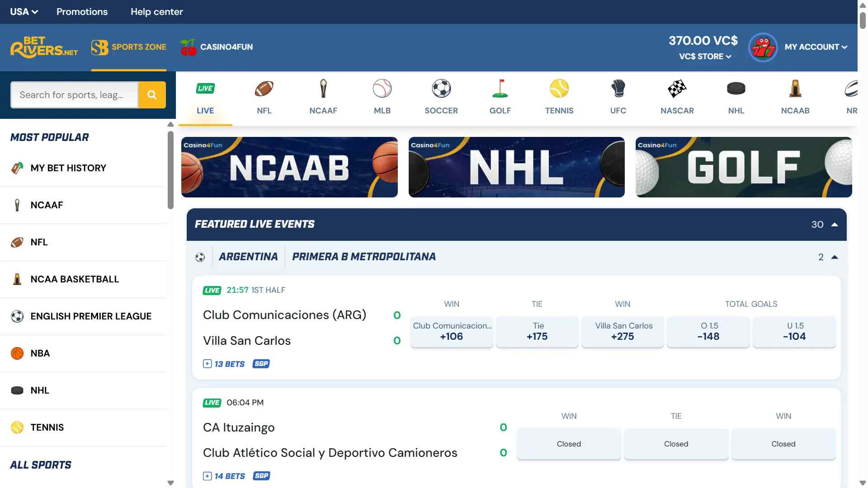Viewport: 868px width, 488px height.
Task: Expand the MY ACCOUNT menu
Action: (x=816, y=47)
